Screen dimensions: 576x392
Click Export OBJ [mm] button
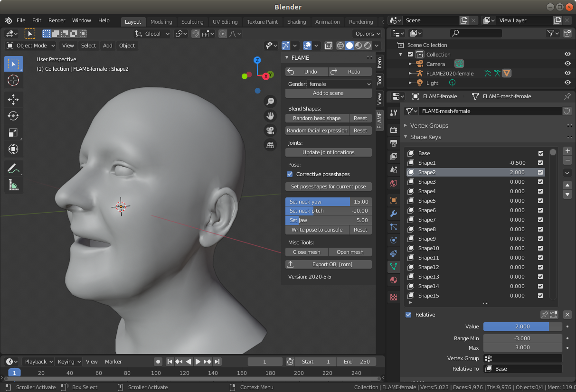pos(329,264)
